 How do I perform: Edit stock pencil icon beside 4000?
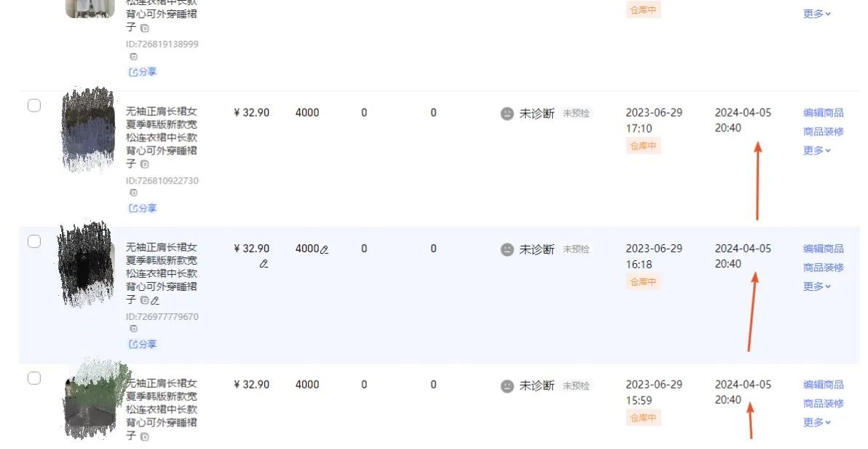(x=324, y=250)
